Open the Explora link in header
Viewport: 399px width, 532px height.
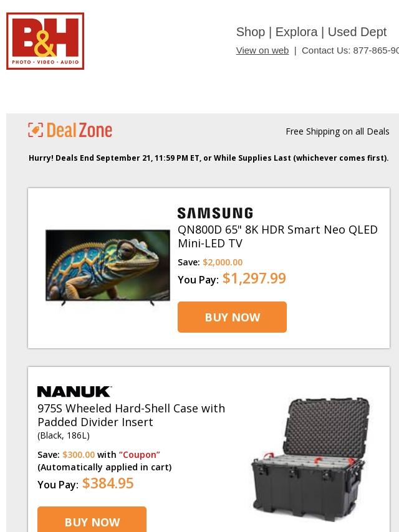[x=297, y=32]
